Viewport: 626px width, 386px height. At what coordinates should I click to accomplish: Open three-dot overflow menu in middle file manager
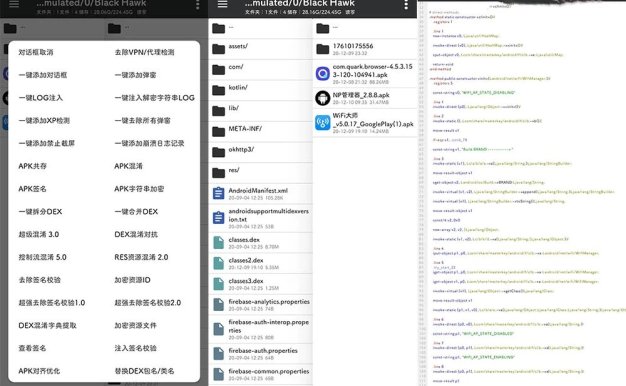click(x=406, y=5)
